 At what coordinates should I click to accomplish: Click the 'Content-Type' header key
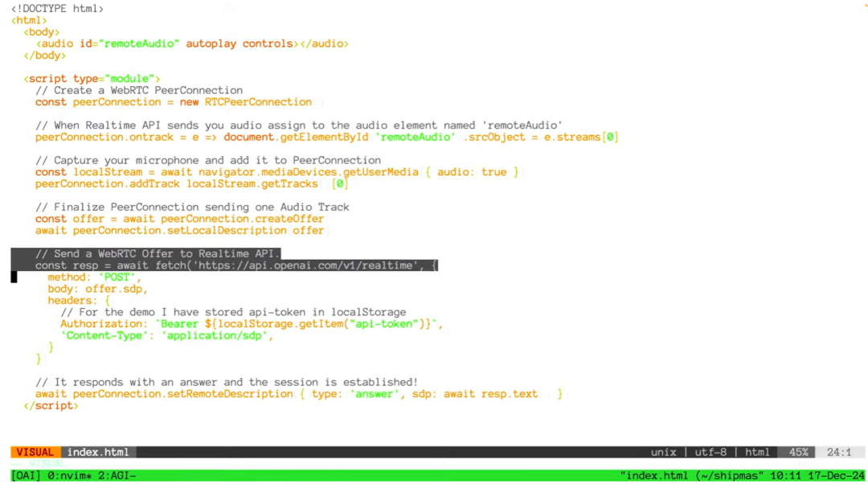104,335
